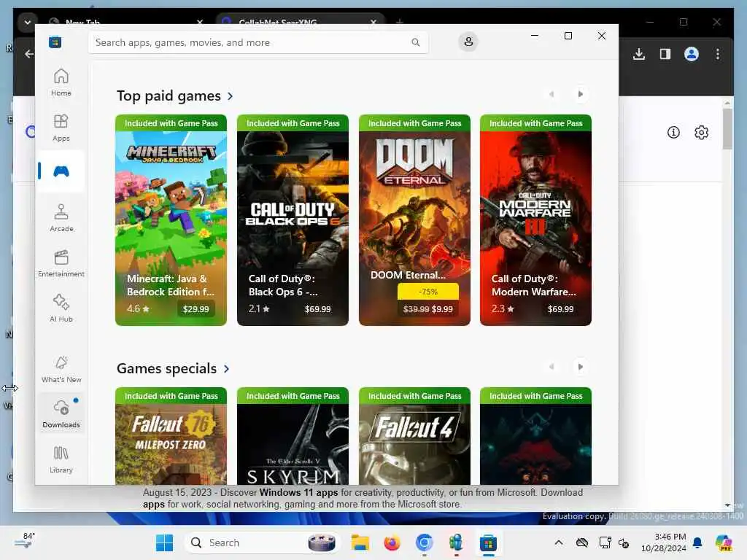Select the Gaming controller sidebar icon
This screenshot has height=560, width=747.
[x=61, y=171]
